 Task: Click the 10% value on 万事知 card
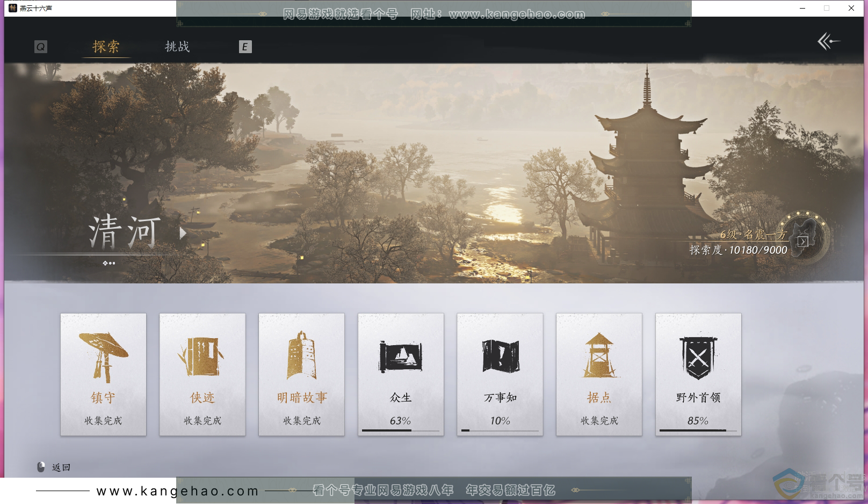click(500, 421)
